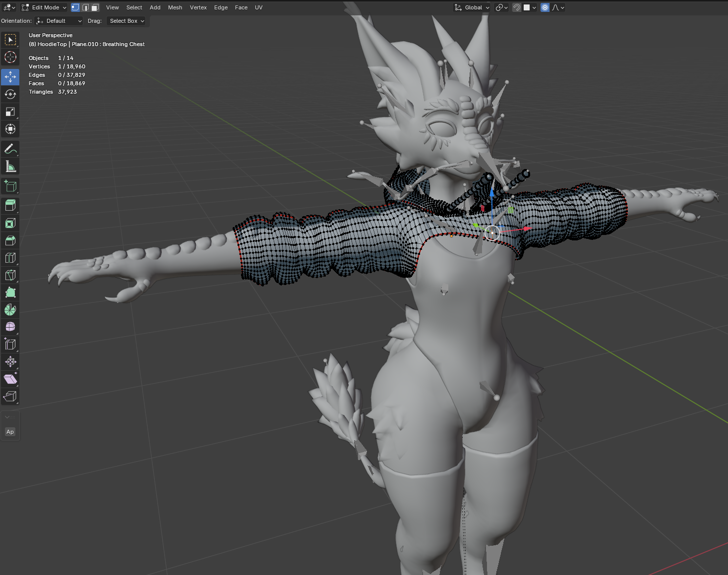The image size is (728, 575).
Task: Select the Annotate pencil tool
Action: (x=10, y=149)
